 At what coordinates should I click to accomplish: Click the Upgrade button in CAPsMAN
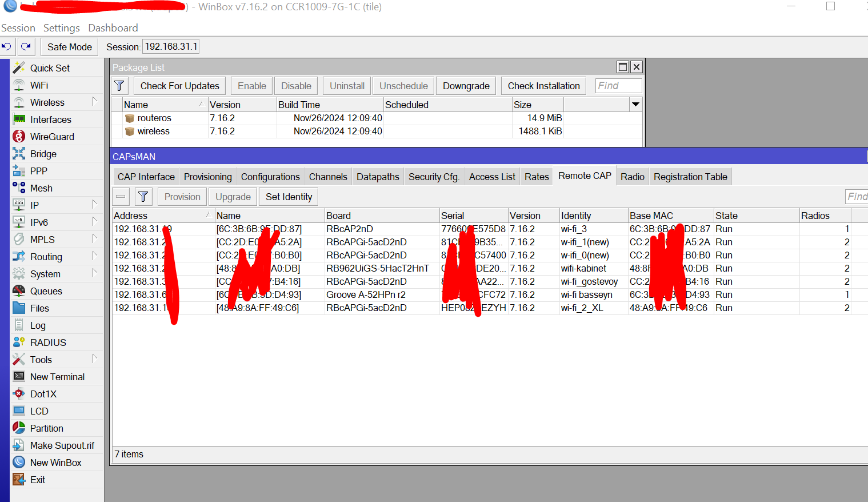click(233, 197)
